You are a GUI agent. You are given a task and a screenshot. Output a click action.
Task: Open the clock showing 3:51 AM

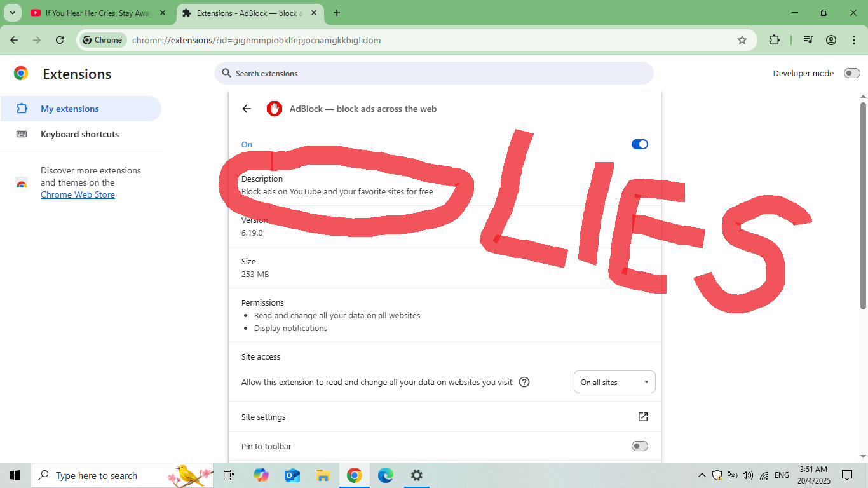pyautogui.click(x=814, y=475)
